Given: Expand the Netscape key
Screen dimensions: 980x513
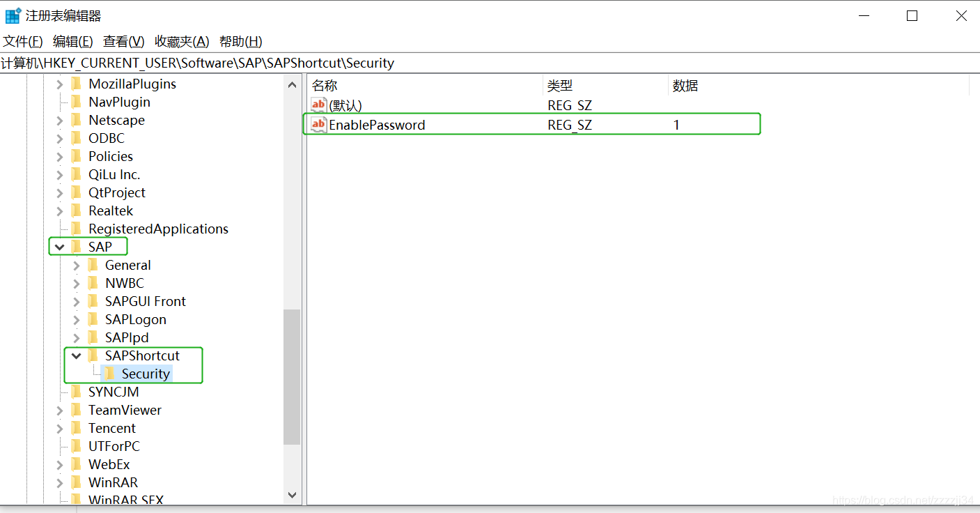Looking at the screenshot, I should pyautogui.click(x=60, y=121).
